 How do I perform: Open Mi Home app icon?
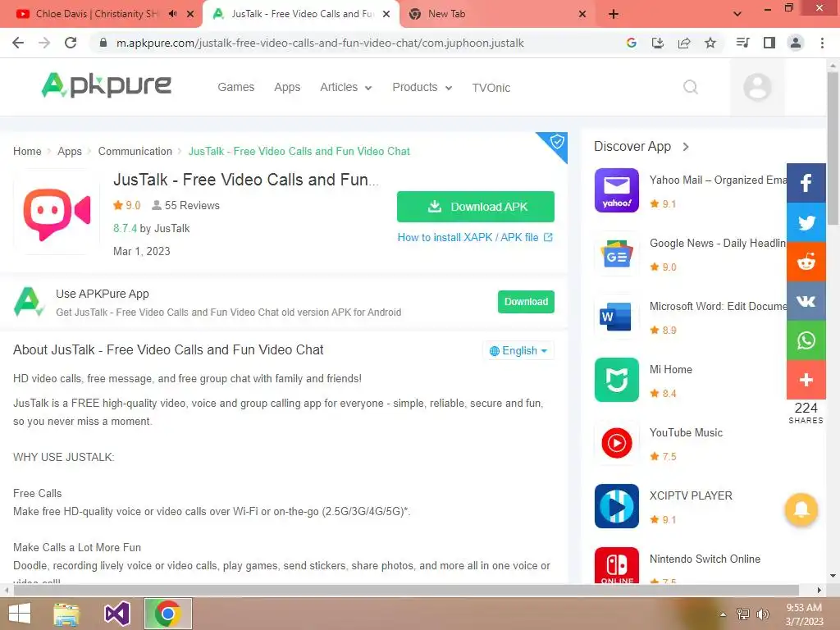click(x=617, y=380)
